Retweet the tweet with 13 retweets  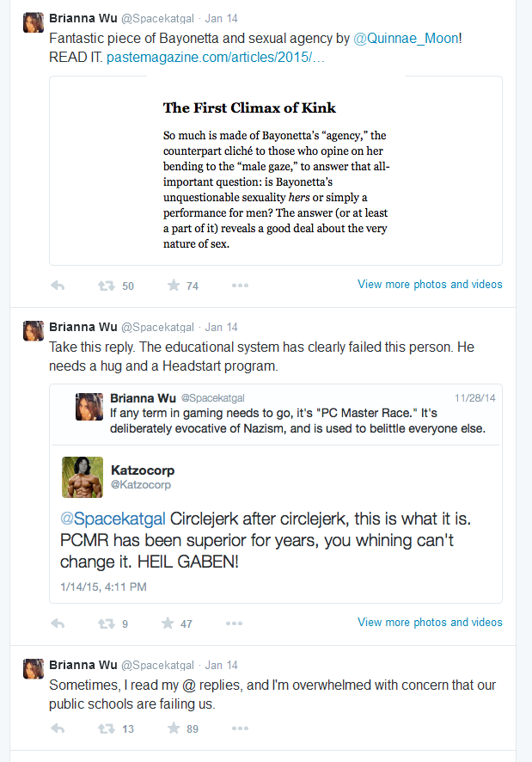[x=107, y=728]
